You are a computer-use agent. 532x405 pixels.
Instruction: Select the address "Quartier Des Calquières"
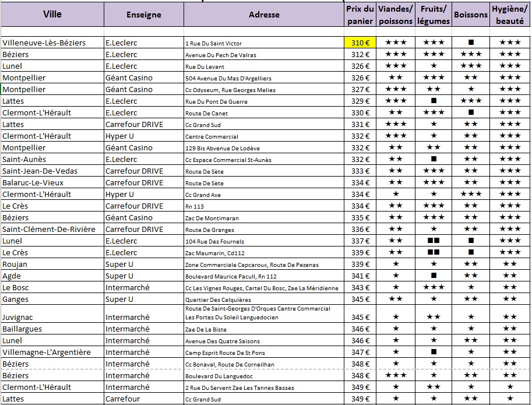(218, 300)
